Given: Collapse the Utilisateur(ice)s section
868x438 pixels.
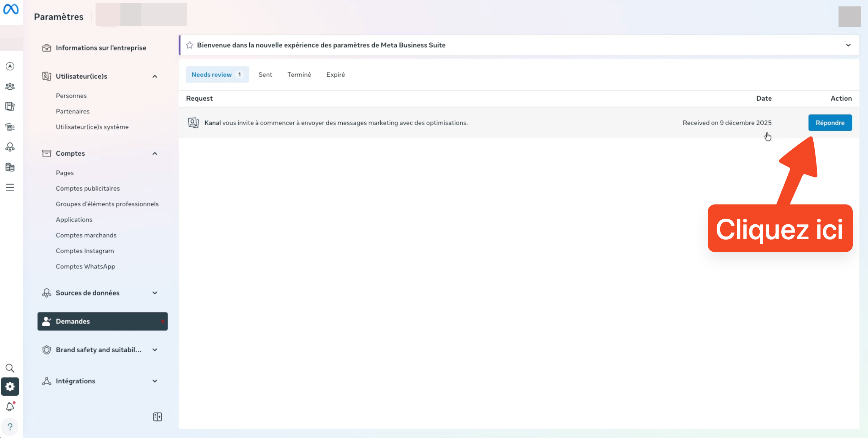Looking at the screenshot, I should click(155, 76).
